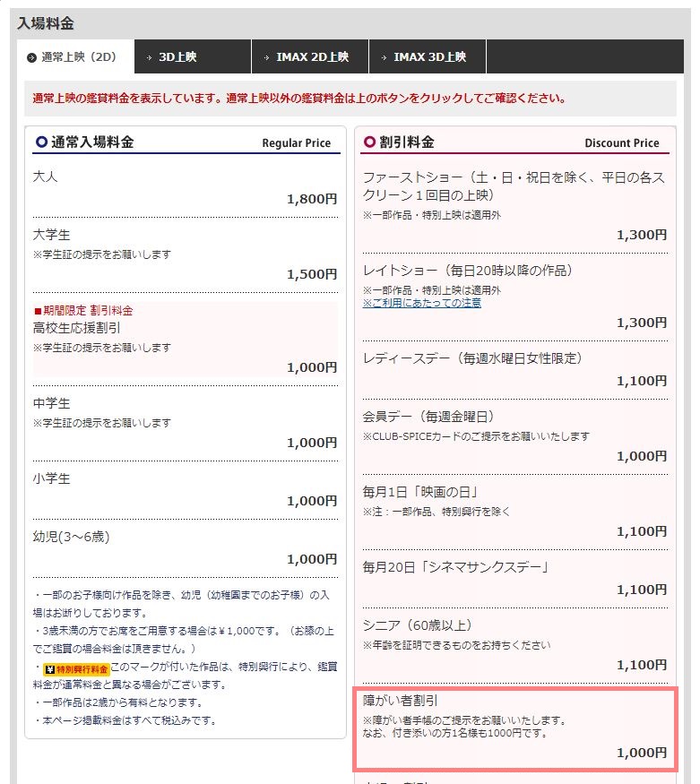
Task: Click the シニア（60歳以上） discount entry
Action: [515, 644]
